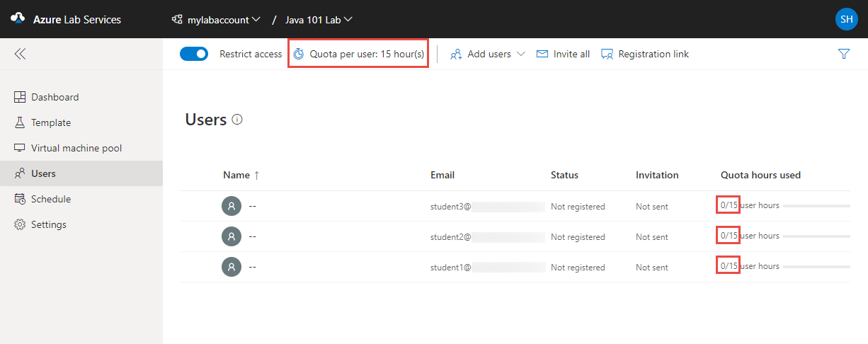The image size is (868, 344).
Task: Click Registration link button
Action: [x=645, y=54]
